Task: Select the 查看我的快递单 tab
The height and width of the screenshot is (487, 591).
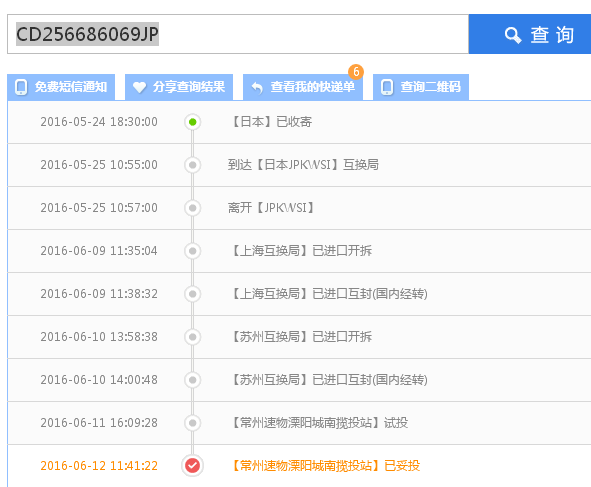Action: pos(303,87)
